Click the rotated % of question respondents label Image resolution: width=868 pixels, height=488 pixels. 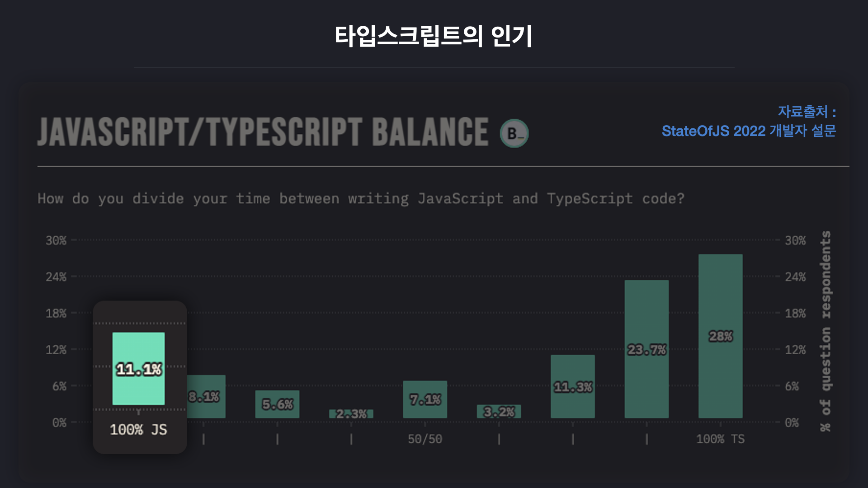tap(826, 331)
